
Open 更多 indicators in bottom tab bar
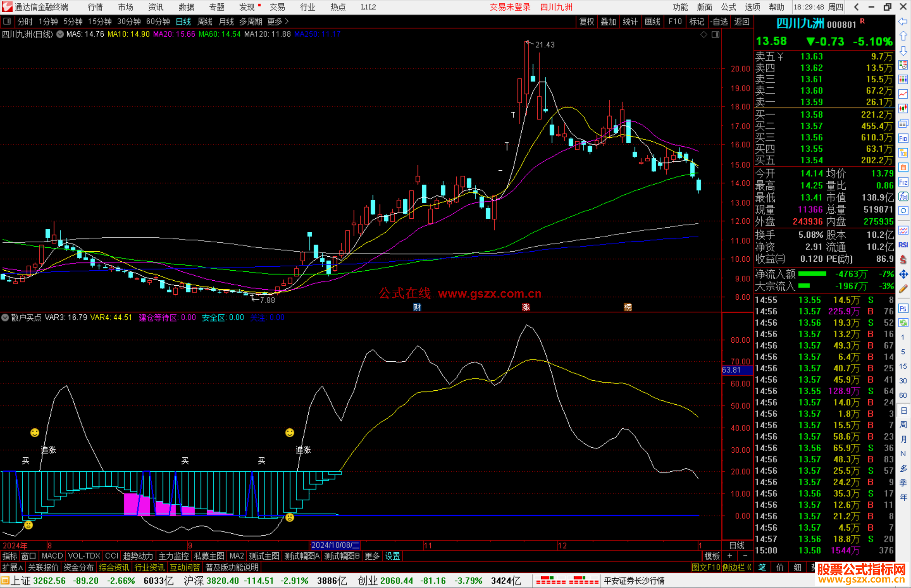coord(372,556)
